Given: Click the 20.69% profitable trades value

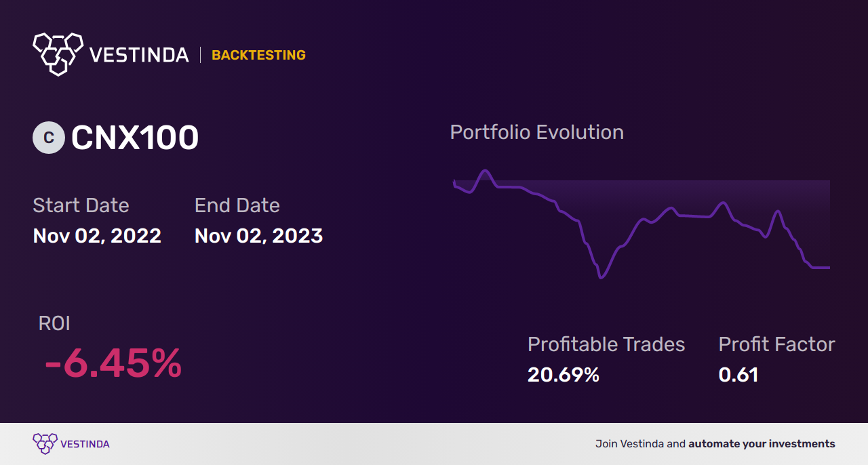Looking at the screenshot, I should [x=563, y=375].
